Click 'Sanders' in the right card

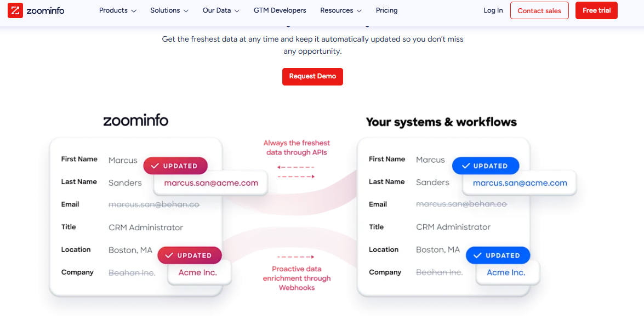(432, 183)
